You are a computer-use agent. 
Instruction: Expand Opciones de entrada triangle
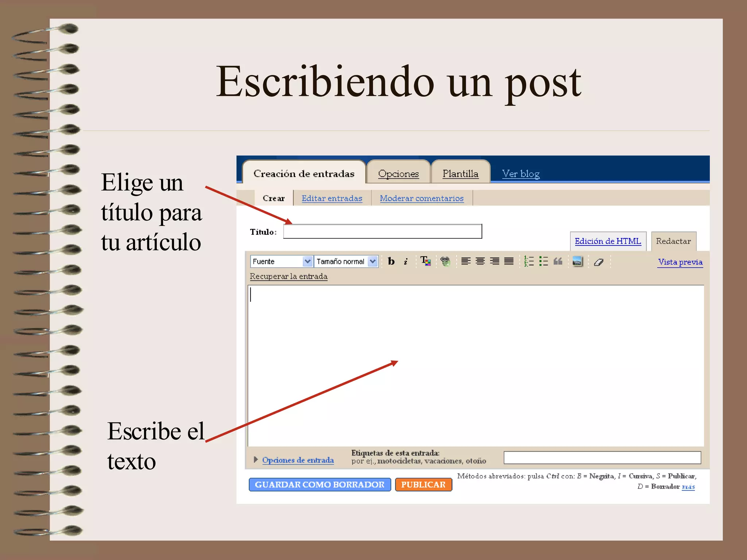pos(256,459)
